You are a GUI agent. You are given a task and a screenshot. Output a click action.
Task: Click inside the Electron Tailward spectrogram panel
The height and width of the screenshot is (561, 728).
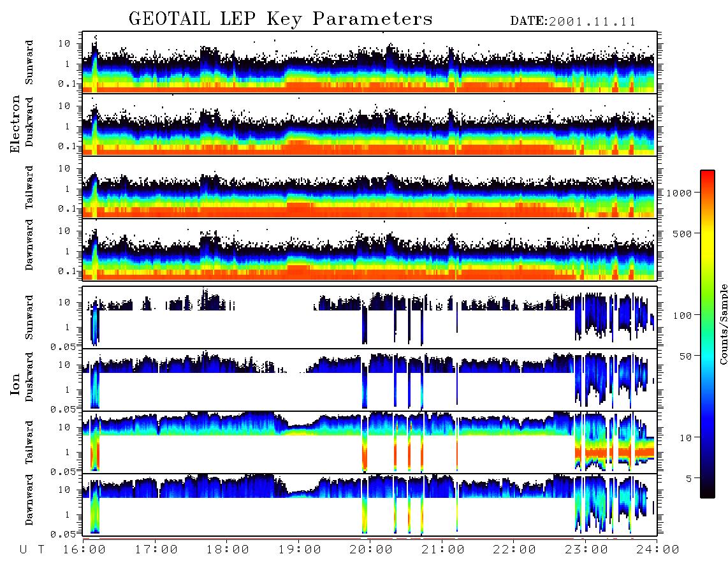click(370, 187)
